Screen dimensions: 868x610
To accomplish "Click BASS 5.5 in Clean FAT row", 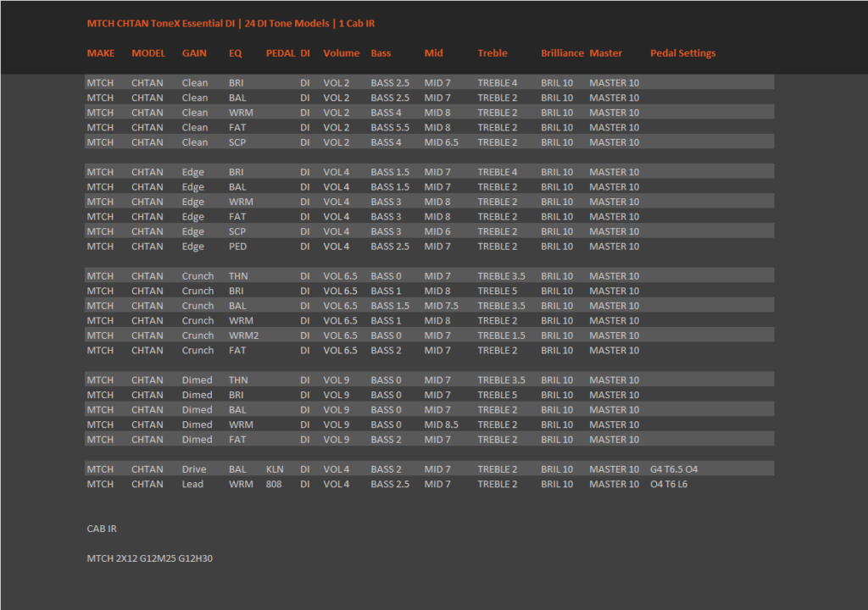I will (390, 128).
